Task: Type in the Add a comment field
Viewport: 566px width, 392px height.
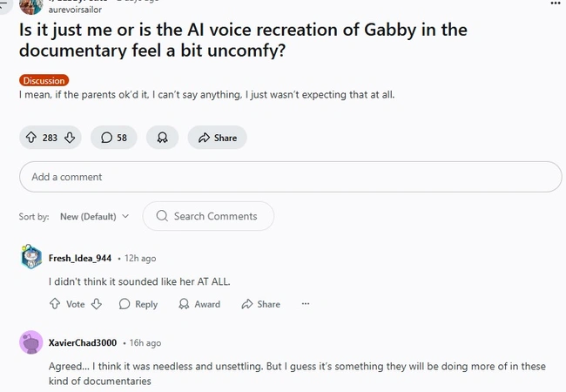Action: coord(290,177)
